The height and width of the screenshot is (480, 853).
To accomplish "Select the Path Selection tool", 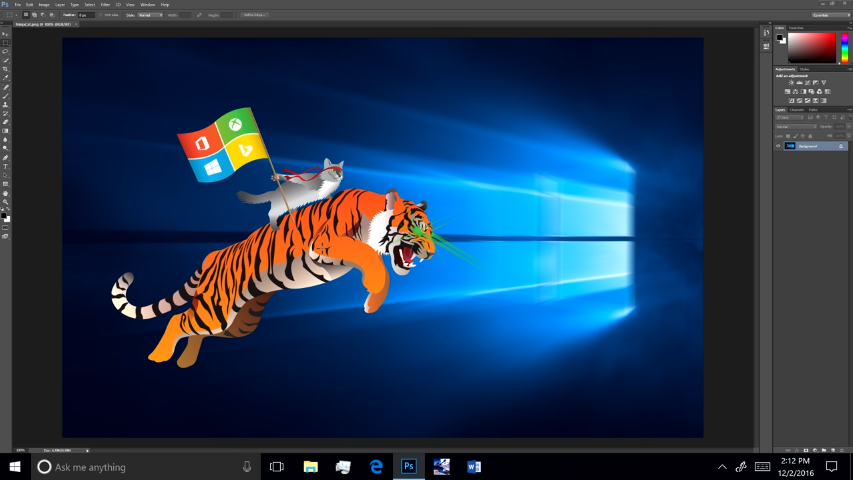I will tap(5, 175).
